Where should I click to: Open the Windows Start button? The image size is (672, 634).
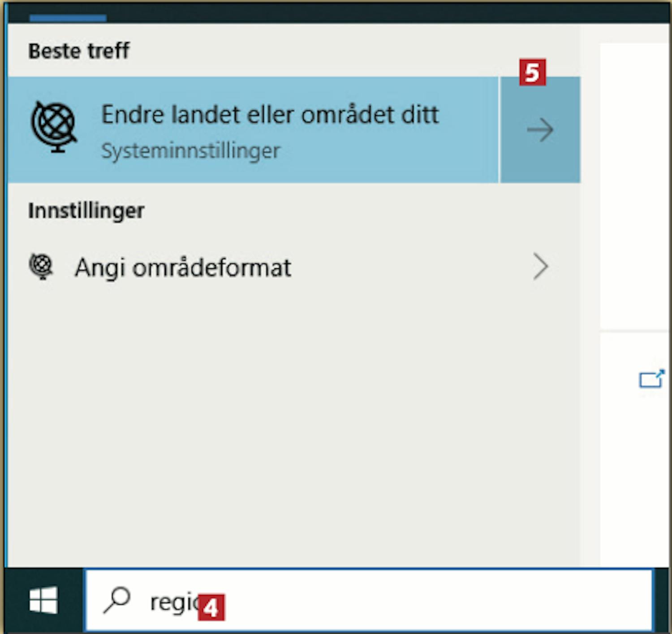[43, 600]
